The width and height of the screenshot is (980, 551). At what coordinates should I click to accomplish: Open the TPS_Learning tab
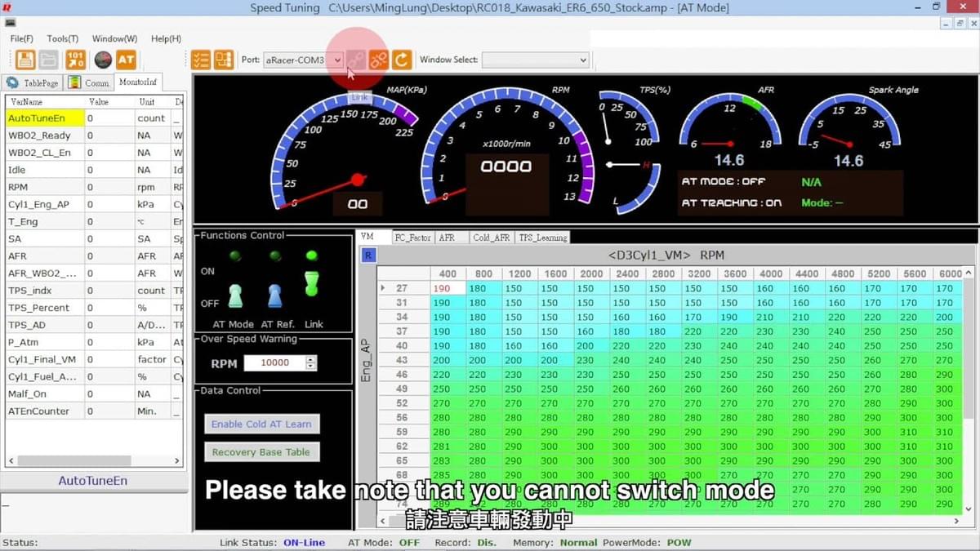[542, 238]
